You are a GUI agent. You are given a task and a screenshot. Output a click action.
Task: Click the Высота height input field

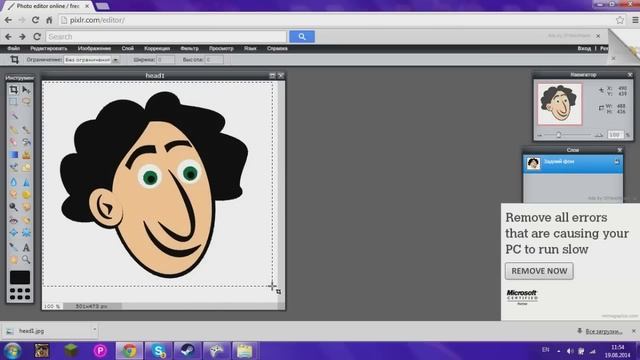(214, 60)
